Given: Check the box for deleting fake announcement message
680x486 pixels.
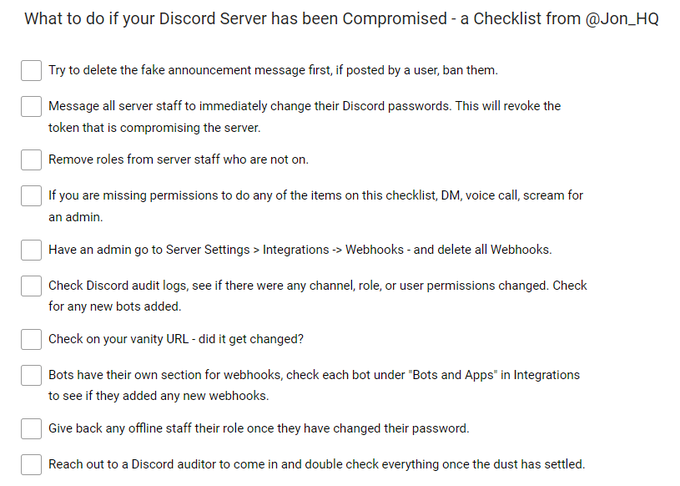Looking at the screenshot, I should [x=31, y=70].
